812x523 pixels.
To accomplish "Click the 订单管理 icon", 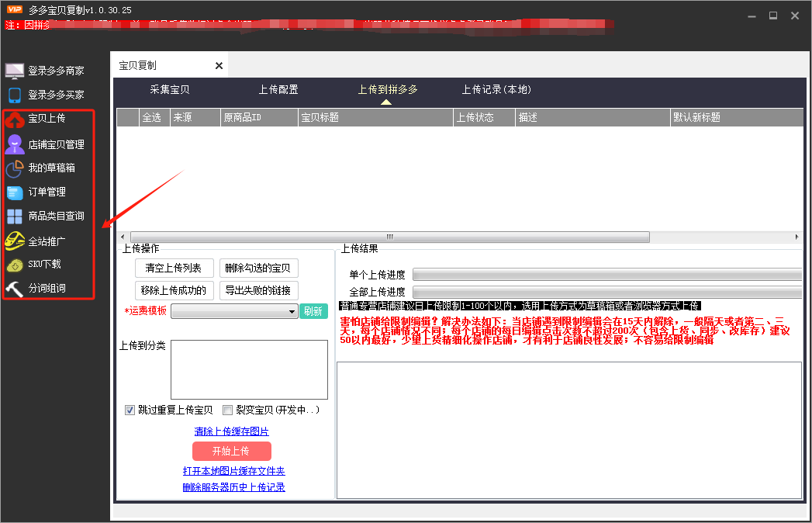I will 15,192.
